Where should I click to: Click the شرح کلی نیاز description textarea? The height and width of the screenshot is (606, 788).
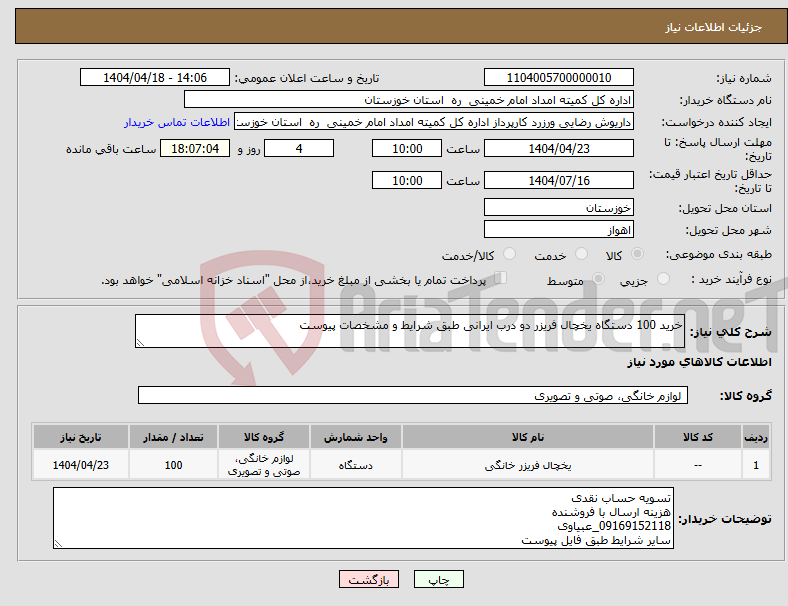(x=410, y=331)
